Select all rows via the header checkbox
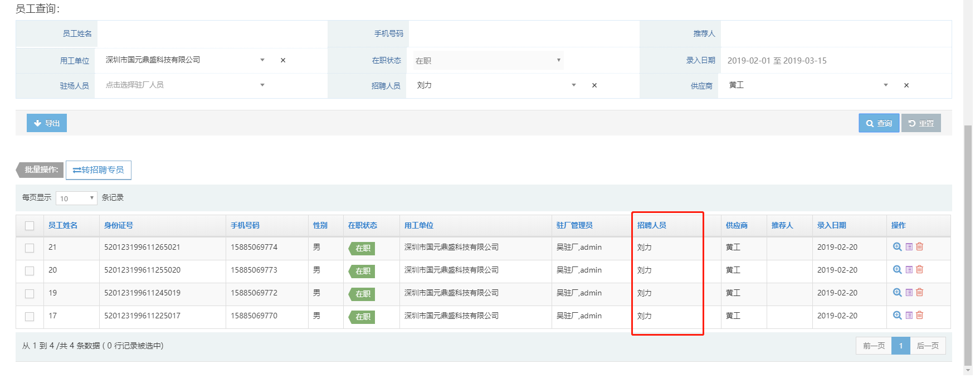Viewport: 980px width, 378px height. pyautogui.click(x=30, y=226)
